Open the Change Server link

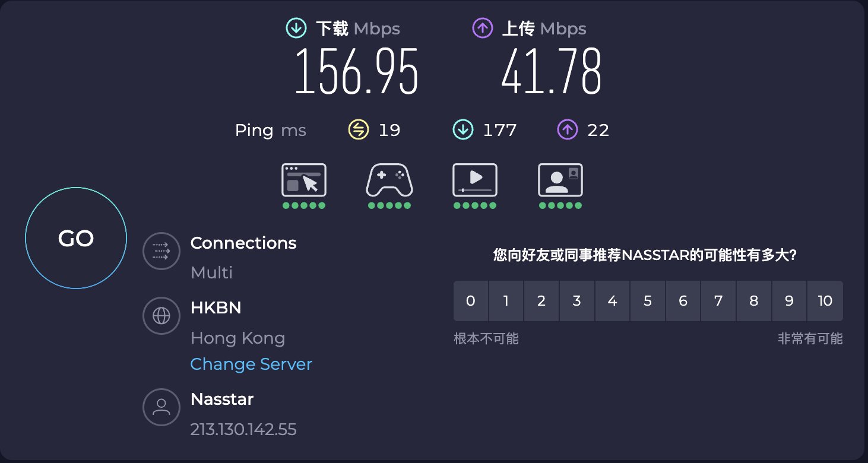(x=251, y=364)
